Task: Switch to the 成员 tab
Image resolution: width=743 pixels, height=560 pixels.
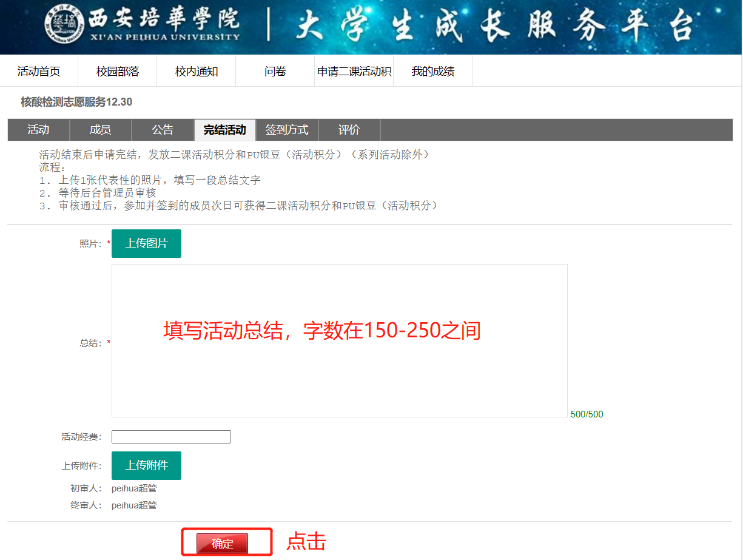Action: [x=100, y=130]
